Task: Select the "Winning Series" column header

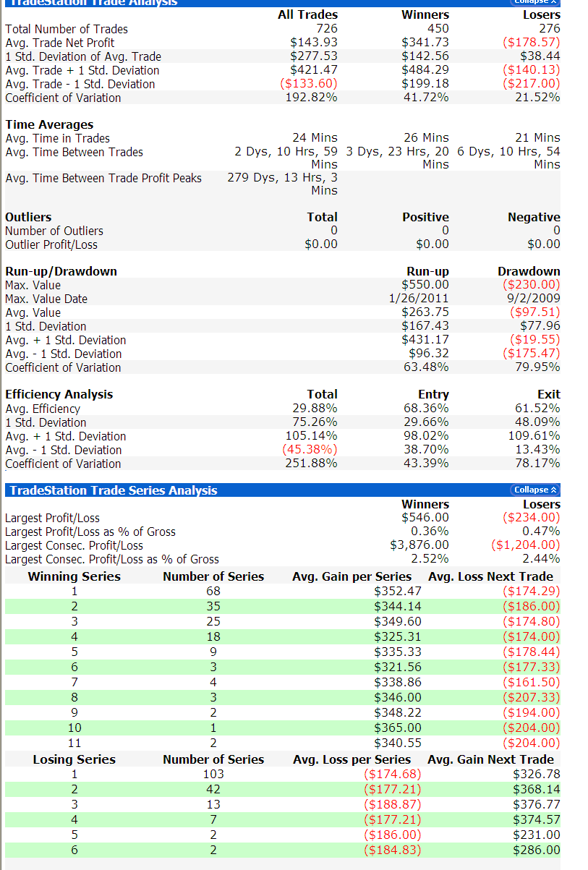Action: point(74,576)
